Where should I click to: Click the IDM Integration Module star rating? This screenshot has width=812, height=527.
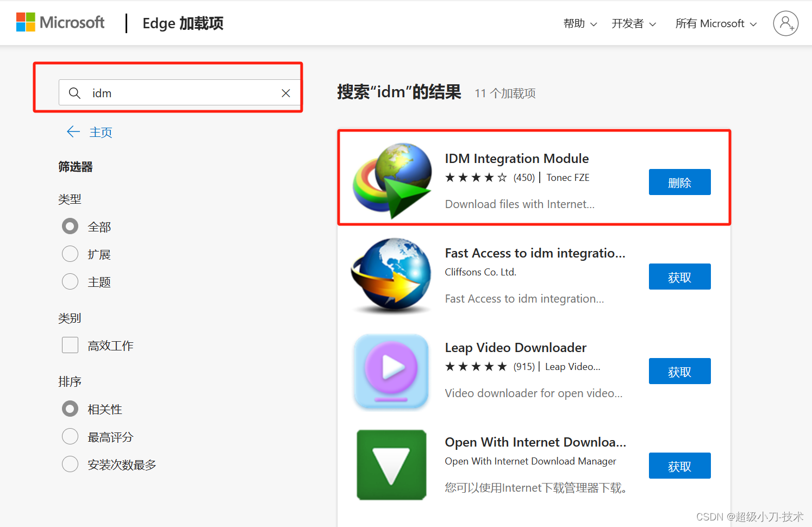click(476, 178)
